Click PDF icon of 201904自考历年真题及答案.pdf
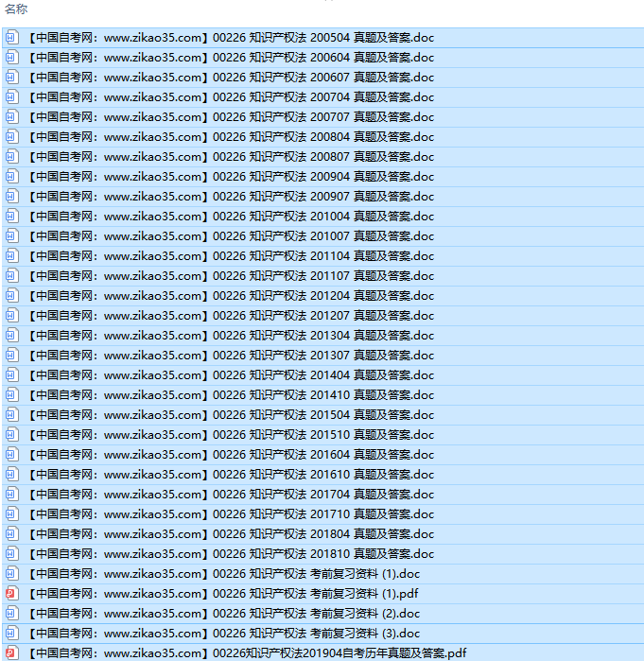The image size is (644, 661). pos(11,653)
